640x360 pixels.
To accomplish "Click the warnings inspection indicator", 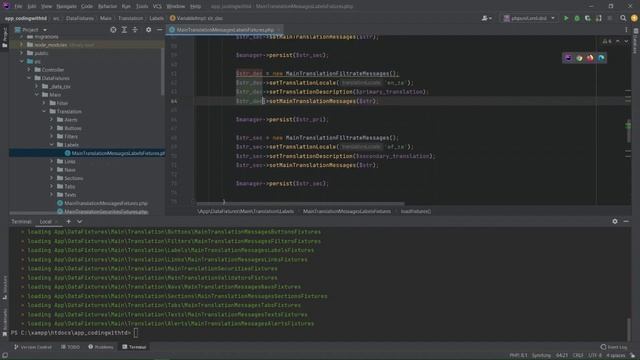I will (607, 41).
